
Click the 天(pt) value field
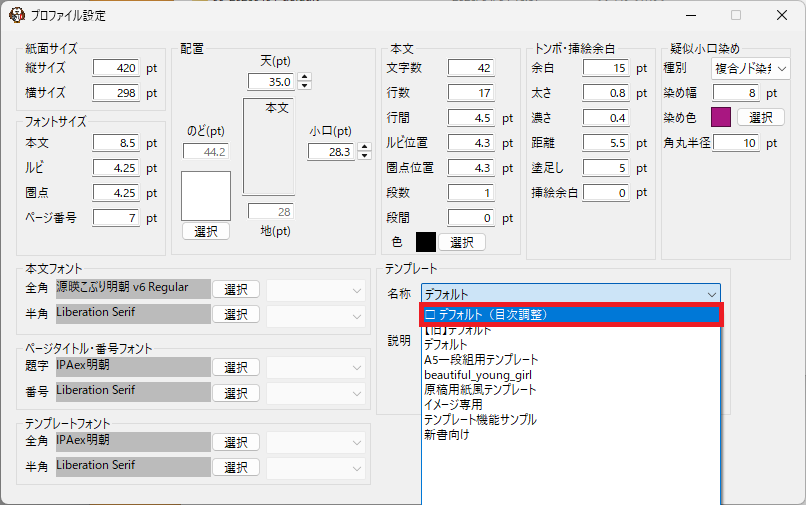click(x=273, y=81)
